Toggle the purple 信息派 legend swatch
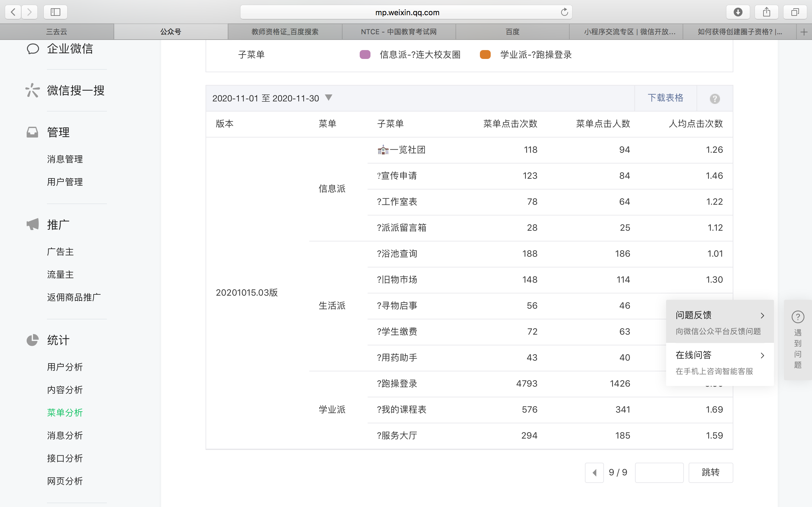Image resolution: width=812 pixels, height=507 pixels. 365,55
